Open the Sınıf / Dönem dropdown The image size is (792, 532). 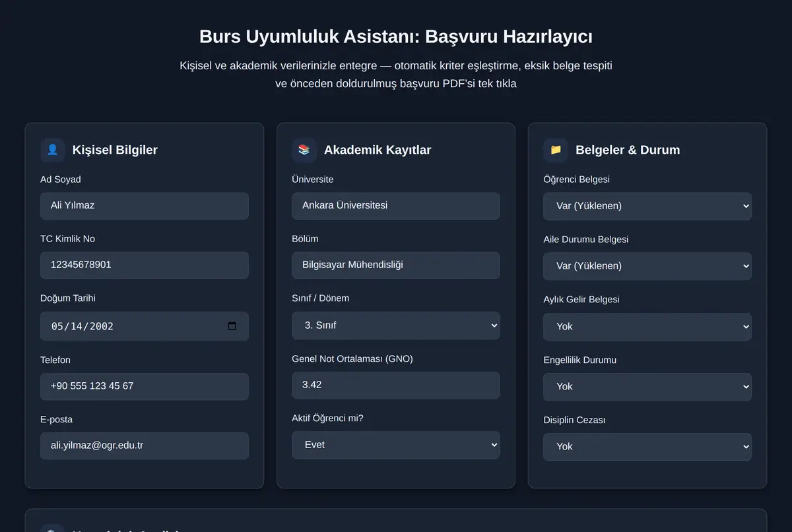pos(396,325)
